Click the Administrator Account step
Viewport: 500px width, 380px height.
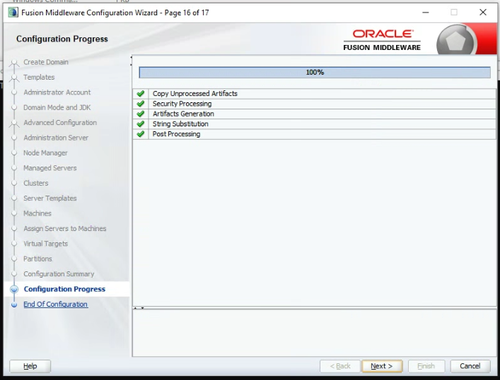[57, 92]
